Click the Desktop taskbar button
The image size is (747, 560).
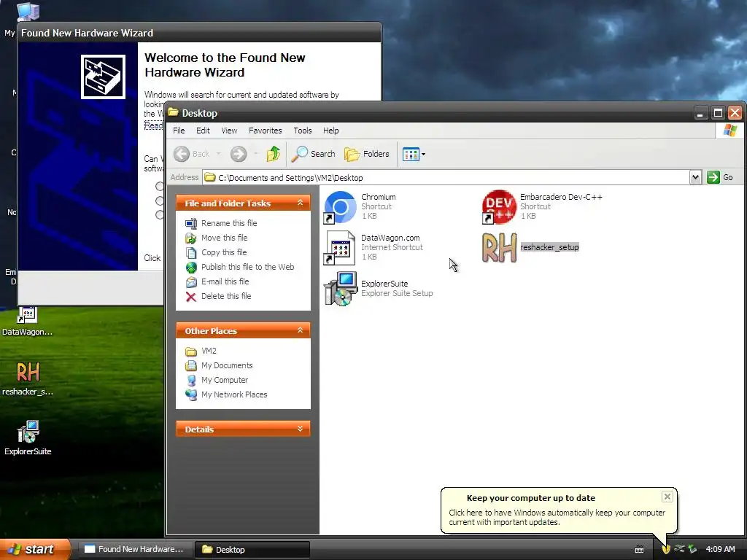point(252,549)
